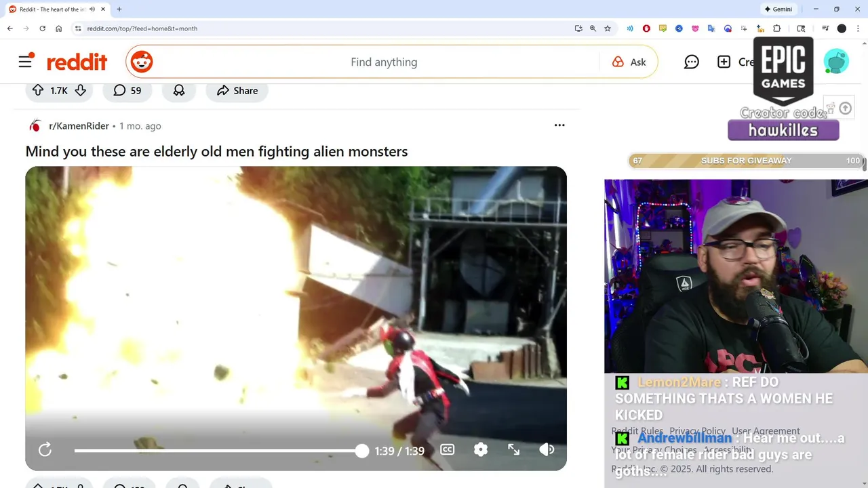Replay the video with the replay icon
This screenshot has height=488, width=868.
point(45,450)
